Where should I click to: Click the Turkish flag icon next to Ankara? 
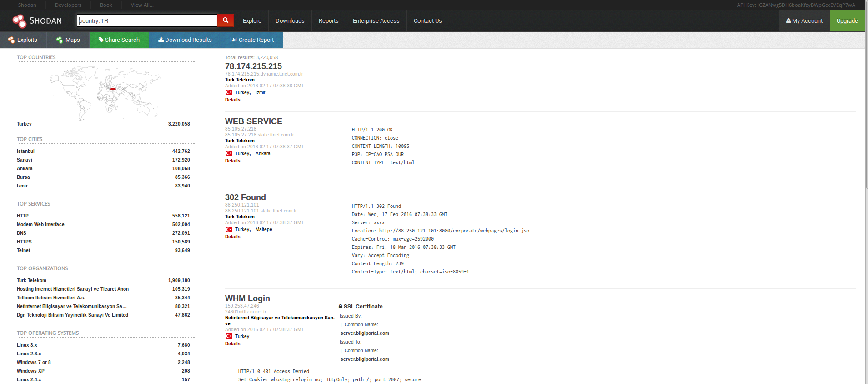point(229,153)
